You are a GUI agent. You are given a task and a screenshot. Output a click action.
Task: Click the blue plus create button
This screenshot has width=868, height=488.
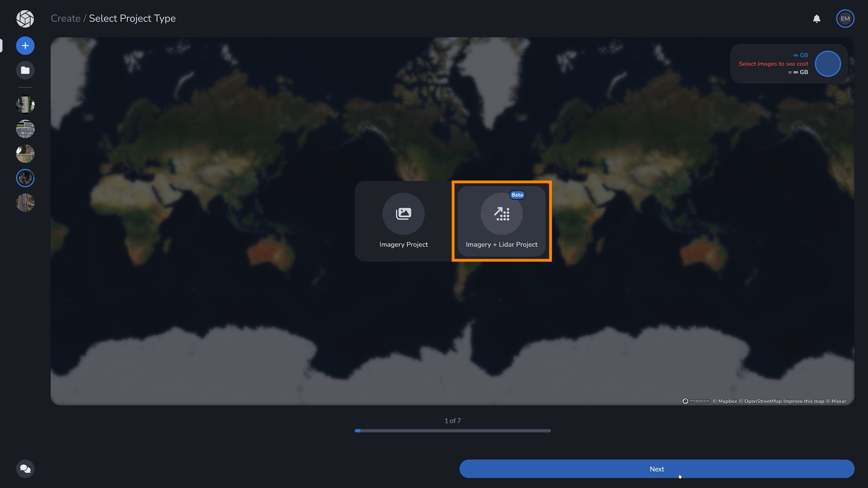25,46
